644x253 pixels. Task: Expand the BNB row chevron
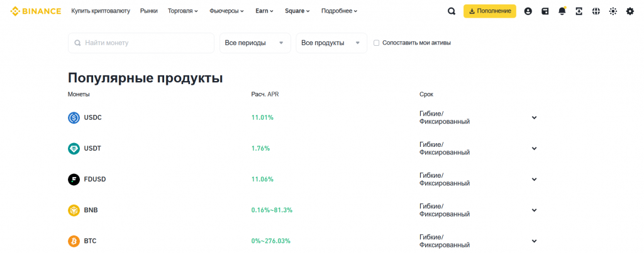534,210
